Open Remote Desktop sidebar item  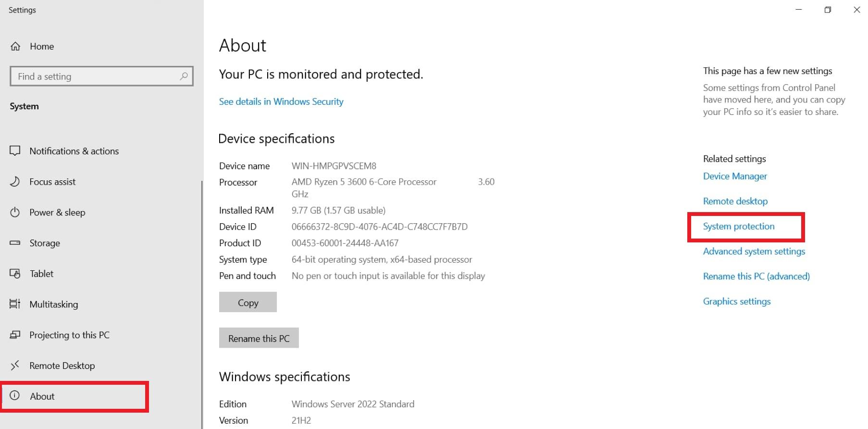(62, 366)
